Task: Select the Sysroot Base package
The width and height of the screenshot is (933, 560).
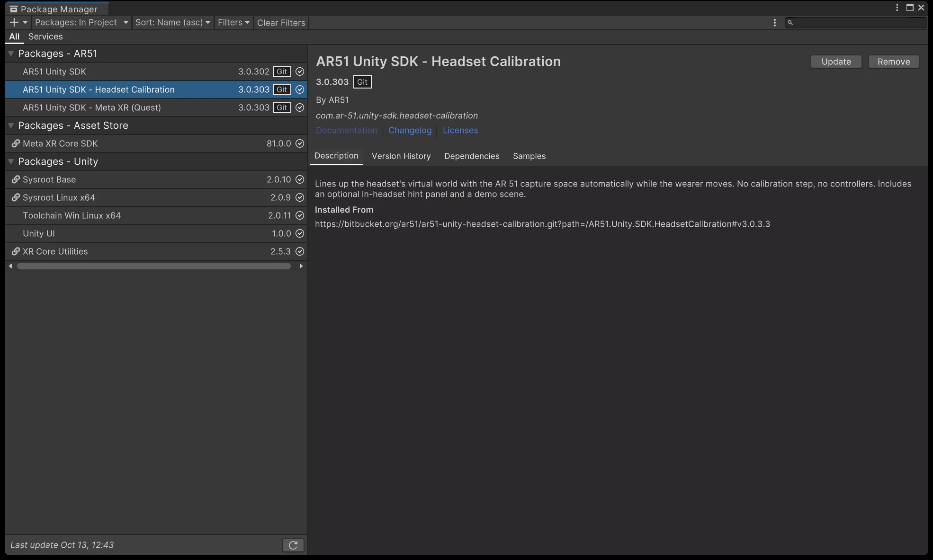Action: (156, 179)
